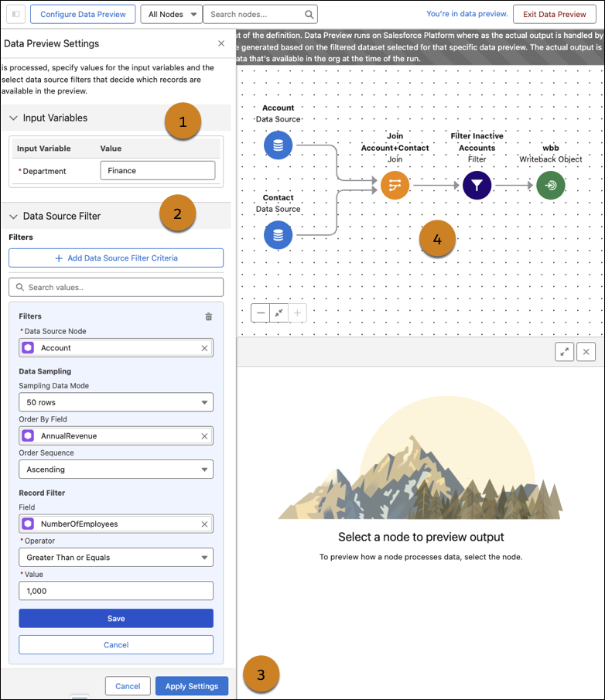Click the Record Filter heading
Viewport: 605px width, 700px height.
point(42,493)
